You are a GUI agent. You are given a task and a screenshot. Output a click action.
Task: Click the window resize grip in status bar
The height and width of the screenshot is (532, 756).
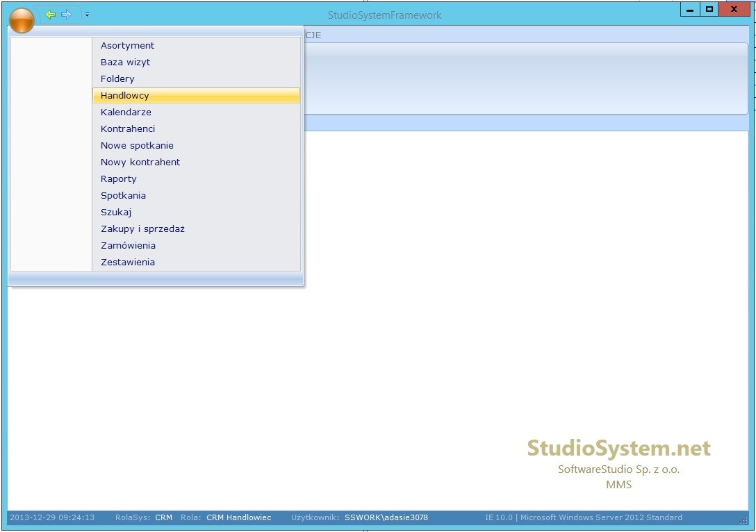point(743,519)
